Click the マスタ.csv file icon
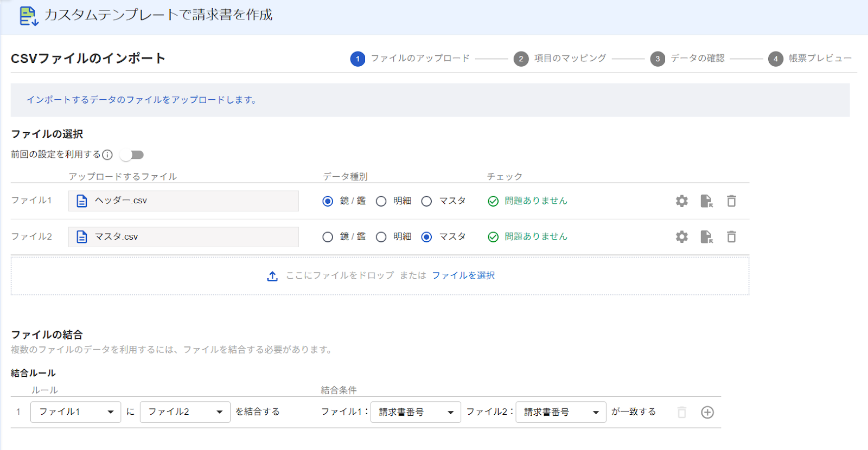The width and height of the screenshot is (868, 450). (82, 237)
